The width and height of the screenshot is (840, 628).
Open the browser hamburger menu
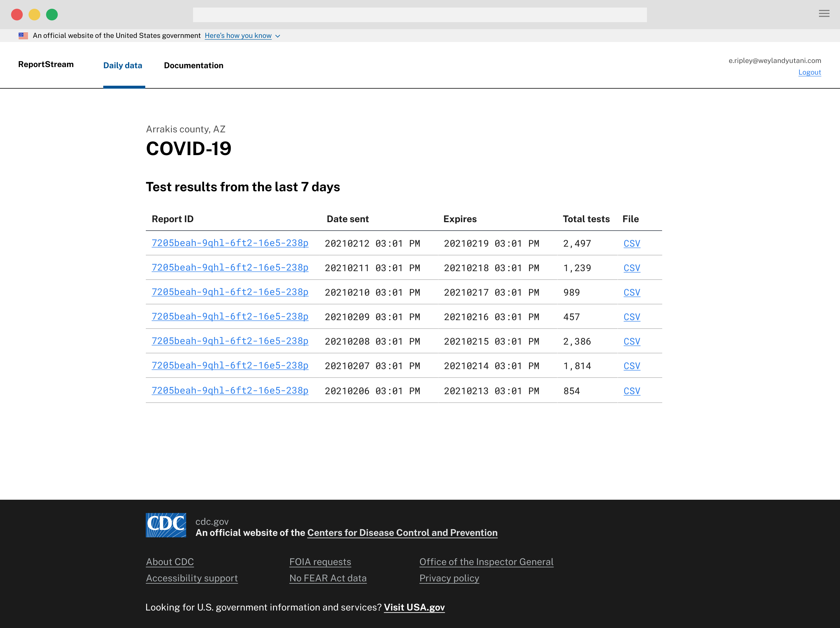(x=824, y=14)
